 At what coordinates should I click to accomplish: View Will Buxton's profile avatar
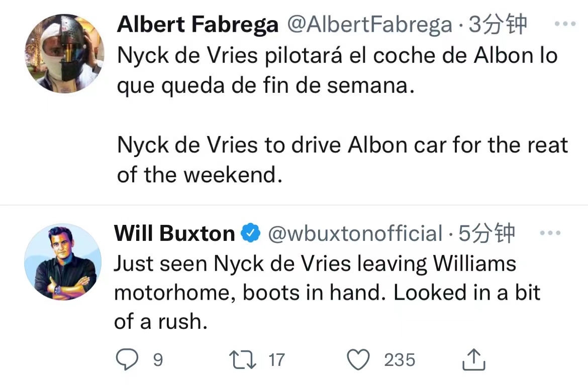click(63, 262)
